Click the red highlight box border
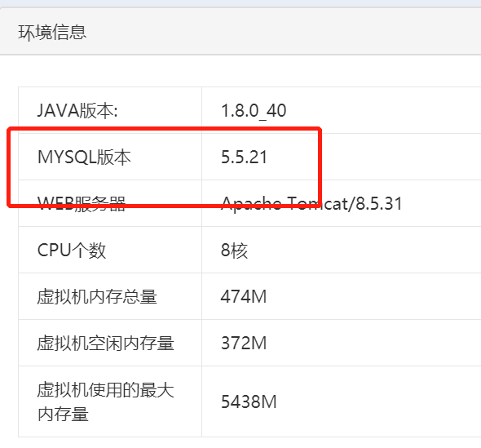This screenshot has height=448, width=481. pos(165,129)
